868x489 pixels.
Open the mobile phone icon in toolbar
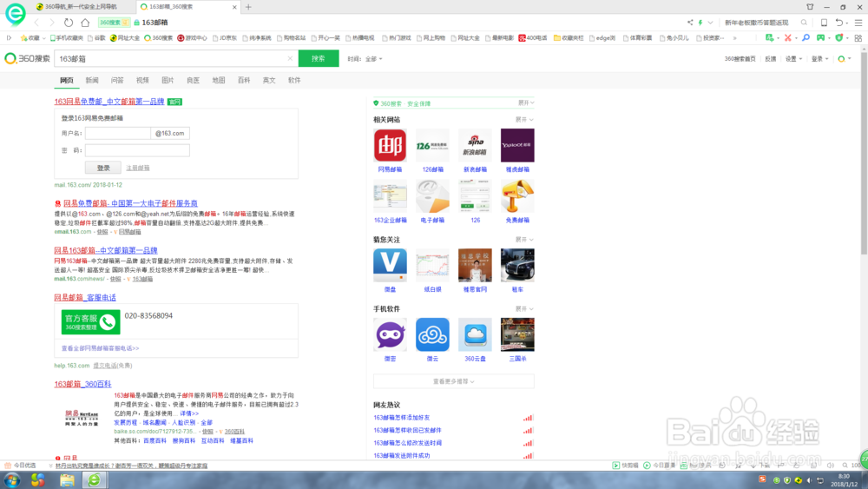tap(824, 23)
